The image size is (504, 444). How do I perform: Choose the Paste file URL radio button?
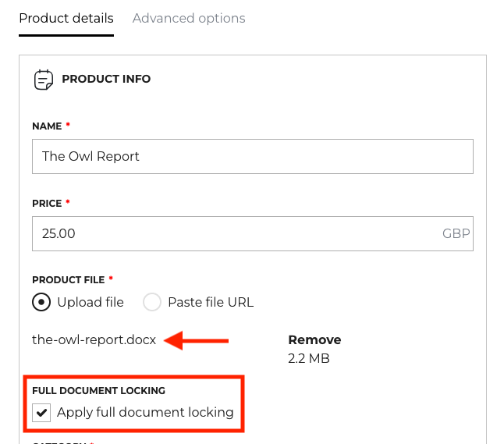(x=152, y=302)
